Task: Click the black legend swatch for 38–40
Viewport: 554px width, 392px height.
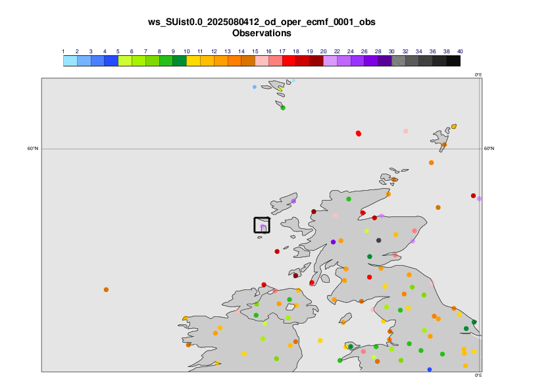Action: coord(453,61)
